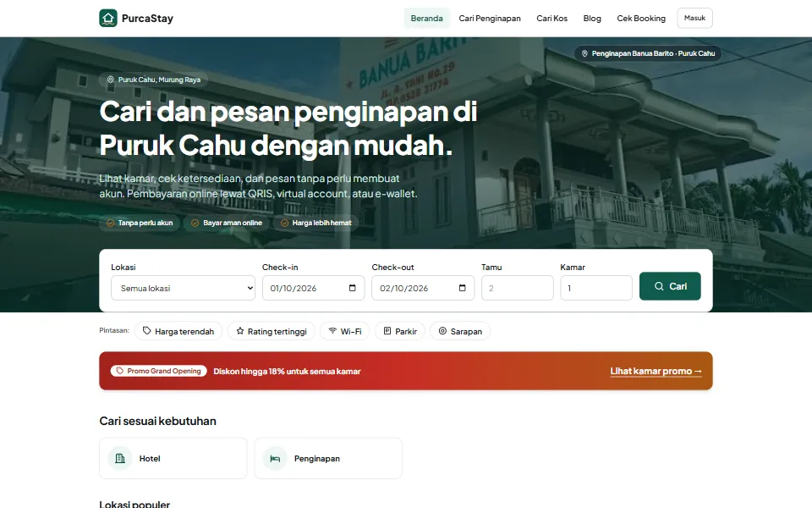Open the Check-in calendar picker icon
The width and height of the screenshot is (812, 508).
coord(353,288)
